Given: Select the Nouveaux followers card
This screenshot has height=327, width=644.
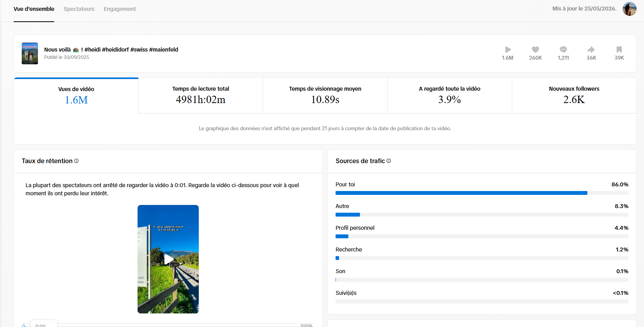Looking at the screenshot, I should 574,95.
